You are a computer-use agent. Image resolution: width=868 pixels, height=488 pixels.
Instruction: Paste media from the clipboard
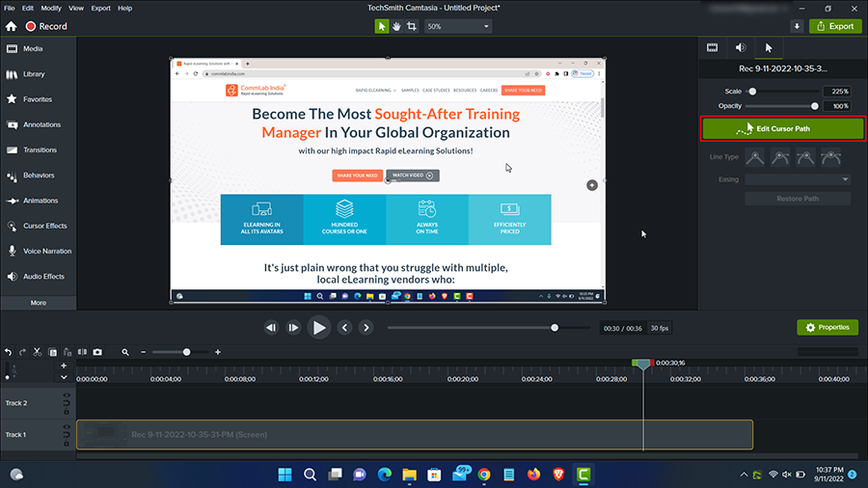coord(68,352)
